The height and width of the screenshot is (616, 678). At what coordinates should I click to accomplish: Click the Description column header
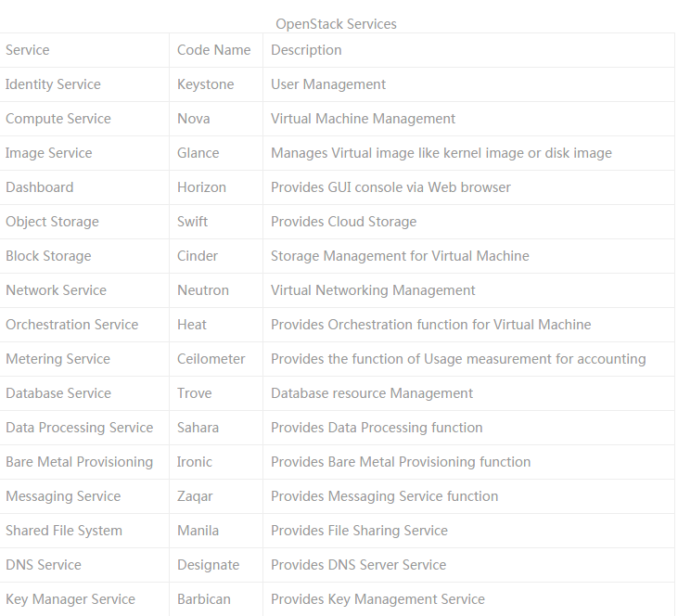point(306,50)
